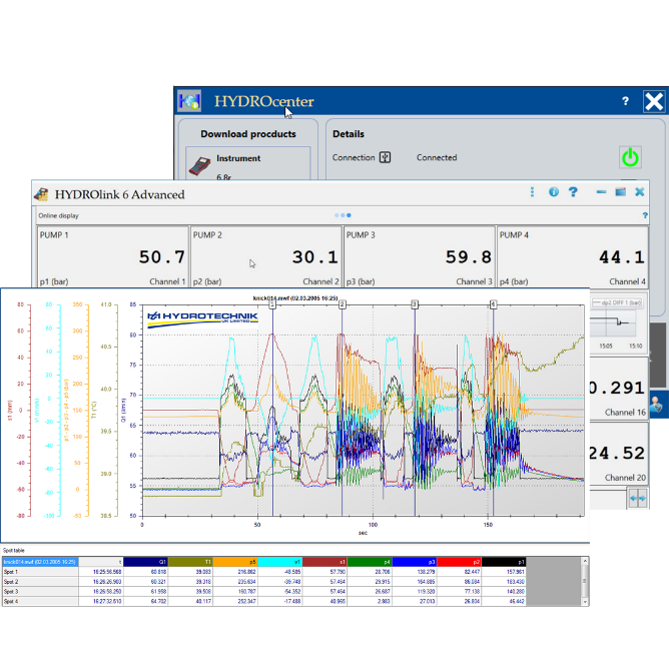Image resolution: width=669 pixels, height=669 pixels.
Task: Click Spot 4 p1 value 45.442
Action: click(x=516, y=601)
